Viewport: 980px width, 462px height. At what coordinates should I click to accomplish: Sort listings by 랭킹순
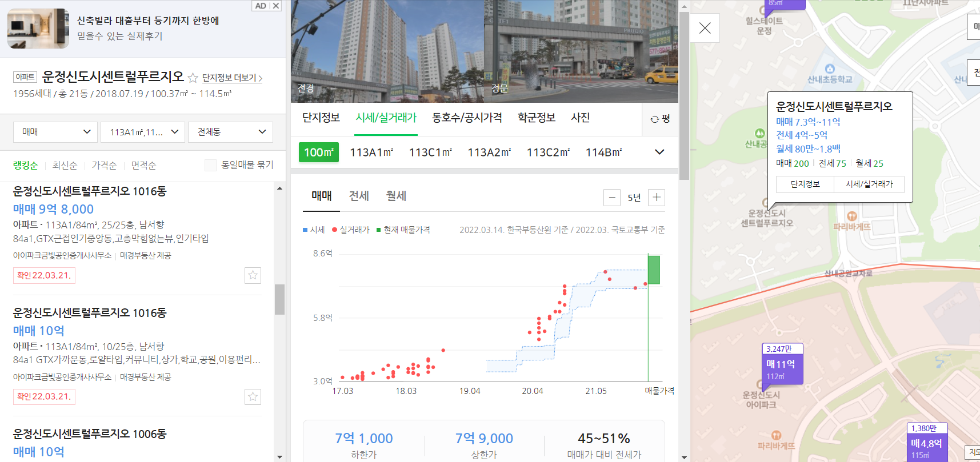click(26, 165)
